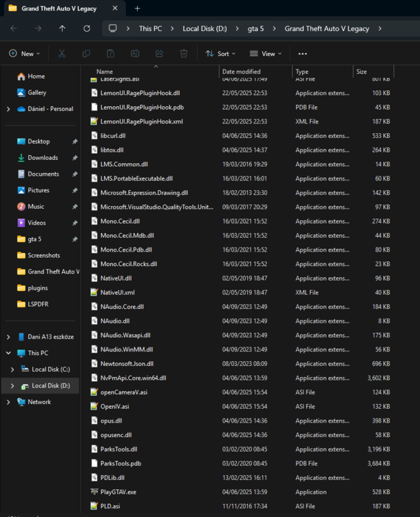Screen dimensions: 420x517
Task: Open Gallery in the sidebar
Action: click(32, 92)
